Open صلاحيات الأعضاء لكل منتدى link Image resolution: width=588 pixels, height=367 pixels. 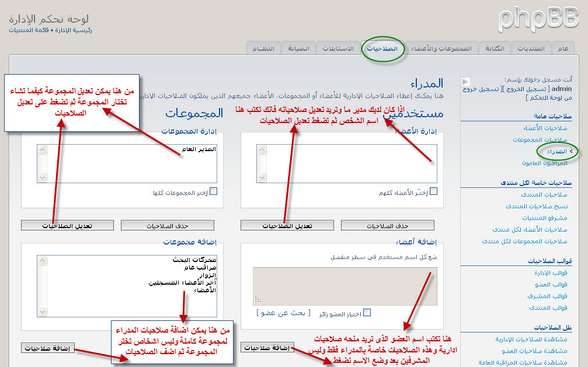pos(530,229)
